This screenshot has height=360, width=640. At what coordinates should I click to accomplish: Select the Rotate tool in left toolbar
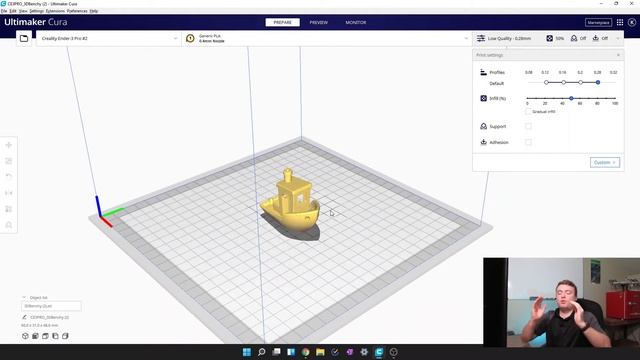pyautogui.click(x=9, y=177)
